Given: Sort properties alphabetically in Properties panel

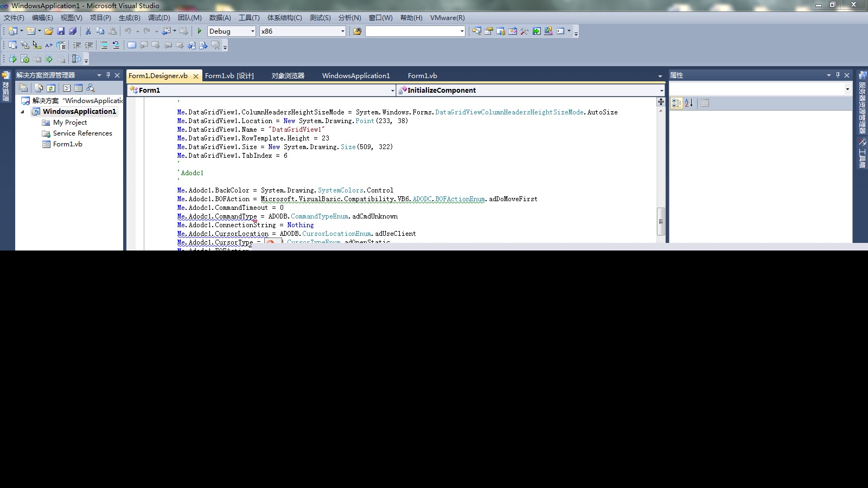Looking at the screenshot, I should point(689,103).
